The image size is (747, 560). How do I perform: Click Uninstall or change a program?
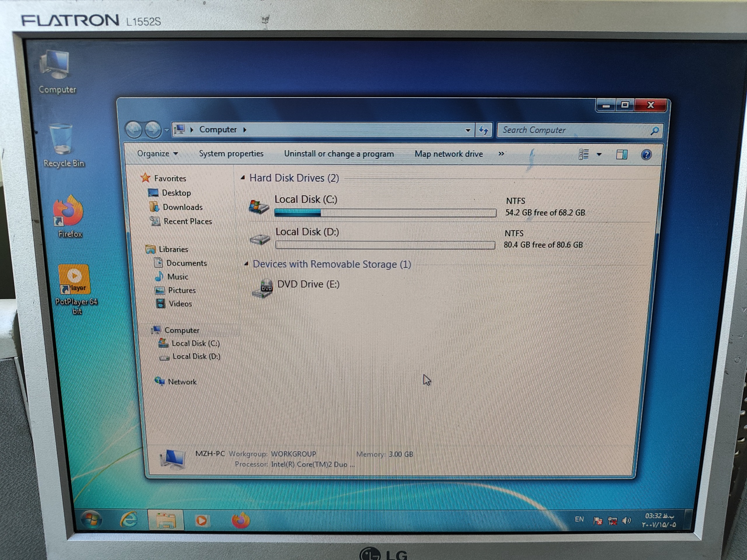pyautogui.click(x=339, y=154)
